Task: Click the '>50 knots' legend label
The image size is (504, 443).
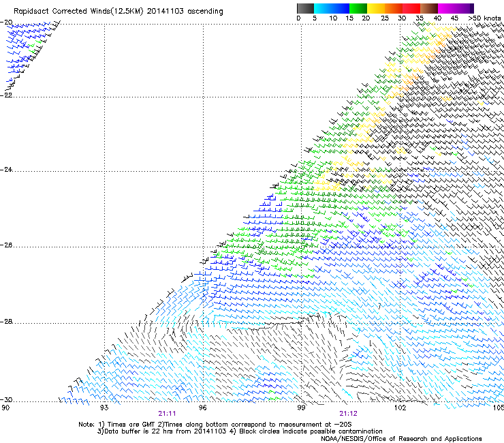Action: [484, 18]
